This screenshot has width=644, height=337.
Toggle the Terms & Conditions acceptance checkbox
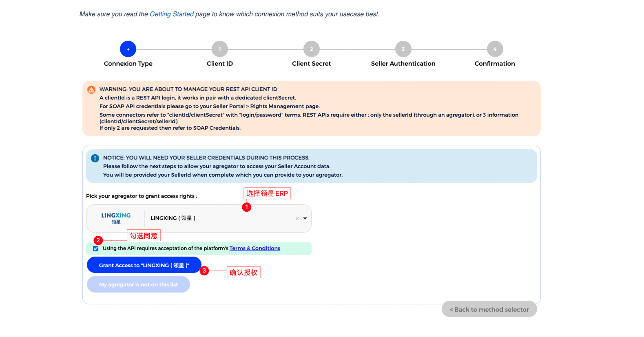[96, 248]
